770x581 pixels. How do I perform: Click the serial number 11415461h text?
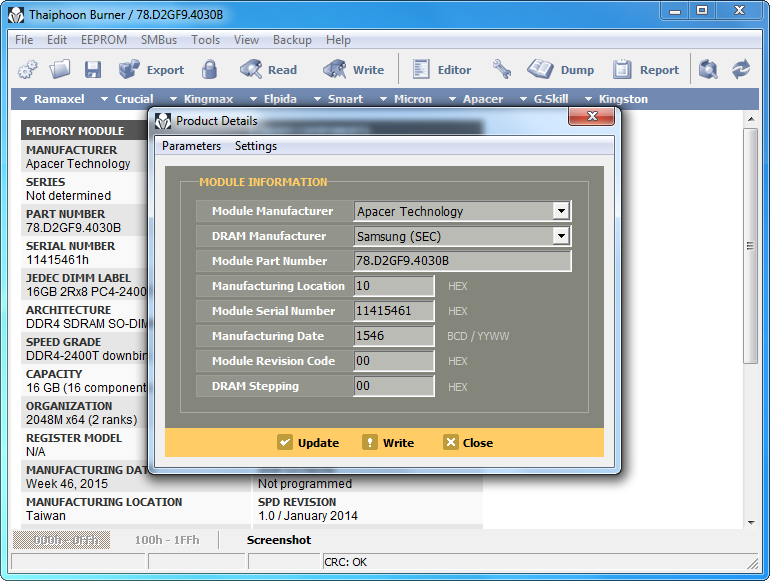tap(57, 260)
